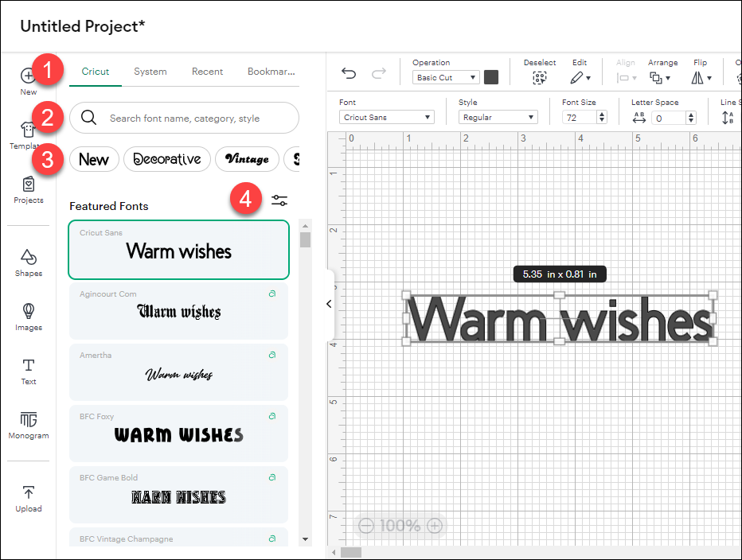Open the Monogram tool
Screen dimensions: 742x560
29,426
